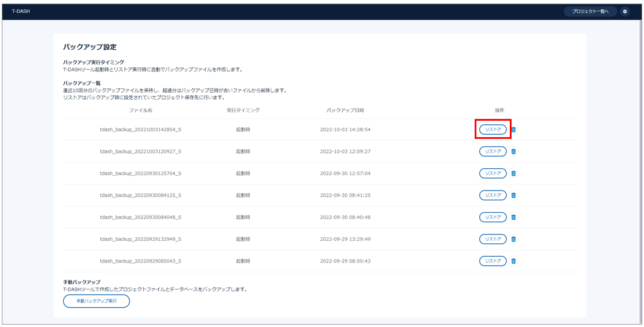Trash the 2022-09-29 08:50:43 backup
Image resolution: width=644 pixels, height=327 pixels.
tap(514, 261)
